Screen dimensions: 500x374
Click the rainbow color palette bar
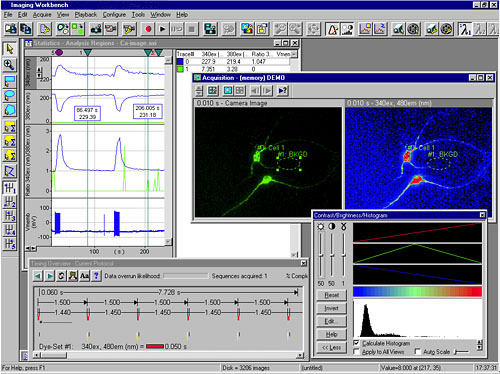(417, 292)
